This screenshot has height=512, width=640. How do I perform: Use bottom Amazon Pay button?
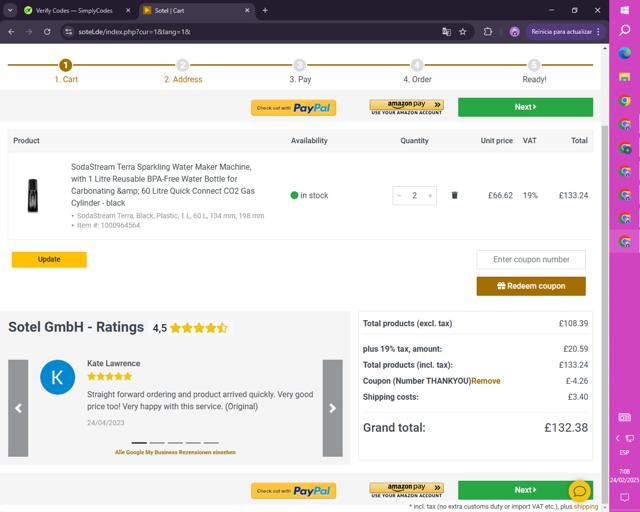(x=407, y=490)
